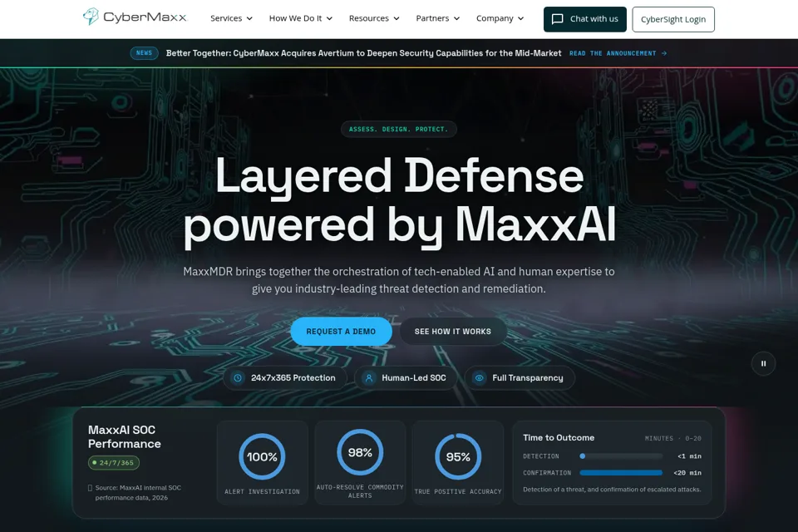Image resolution: width=798 pixels, height=532 pixels.
Task: Click the "MINUTES · 0-20" label
Action: [x=672, y=438]
